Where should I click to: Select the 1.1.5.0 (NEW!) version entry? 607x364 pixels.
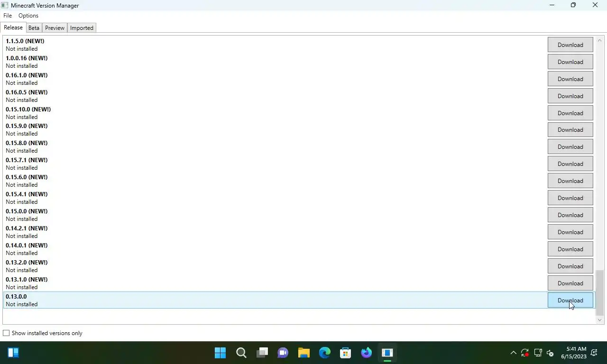(x=299, y=45)
